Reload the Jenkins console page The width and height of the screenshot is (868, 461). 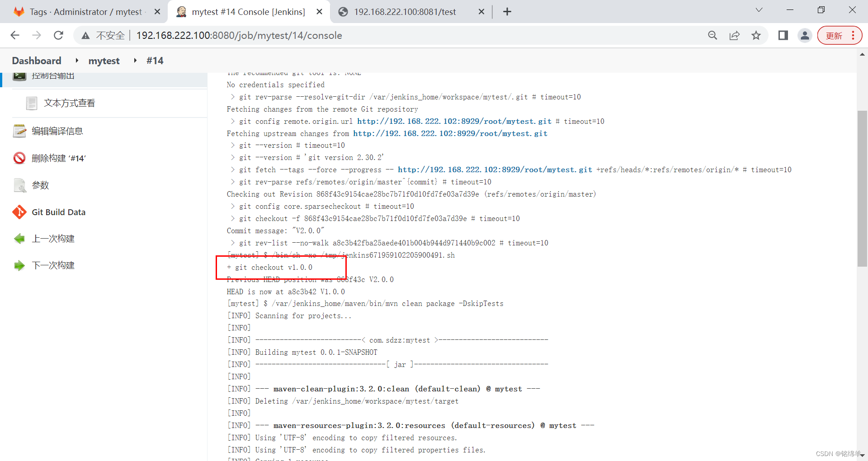coord(58,35)
